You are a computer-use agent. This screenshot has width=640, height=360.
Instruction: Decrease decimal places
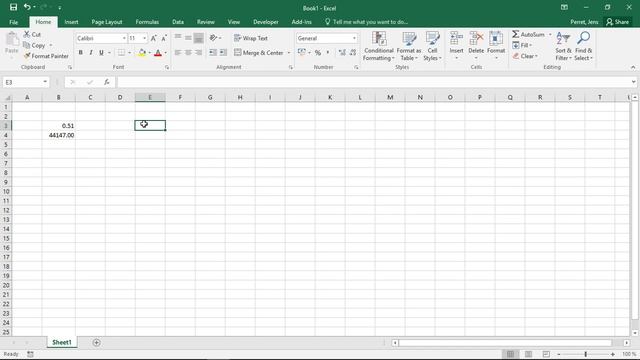pos(353,53)
